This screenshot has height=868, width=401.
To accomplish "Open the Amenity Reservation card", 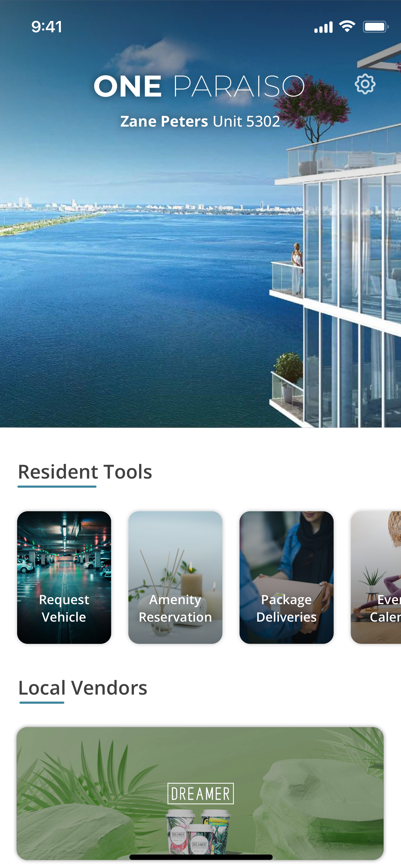I will (175, 577).
